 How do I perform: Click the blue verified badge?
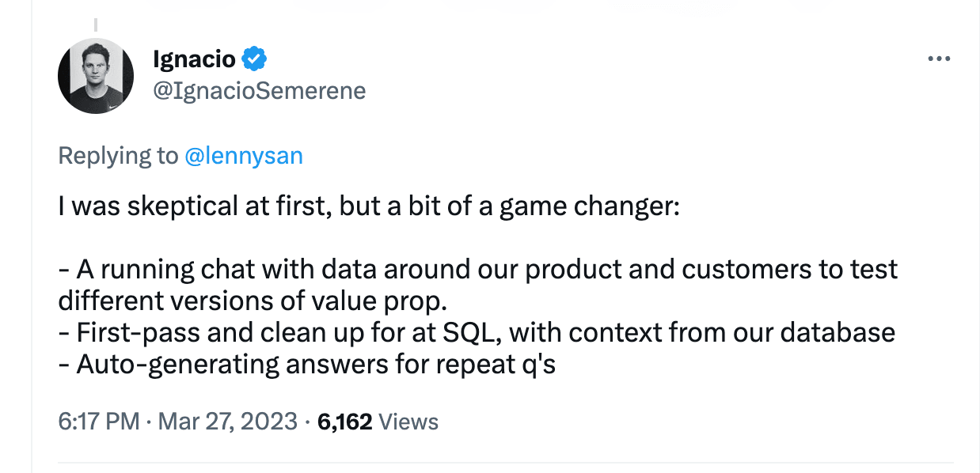tap(253, 59)
